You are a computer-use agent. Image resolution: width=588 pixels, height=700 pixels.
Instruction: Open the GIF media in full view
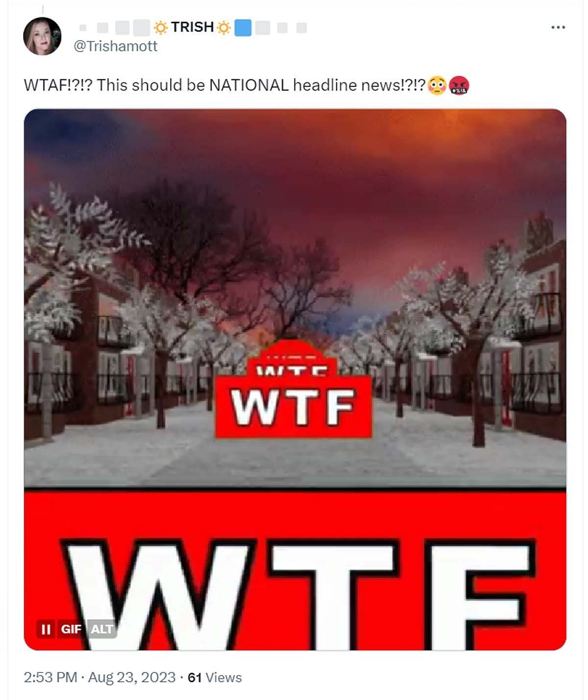(x=295, y=379)
